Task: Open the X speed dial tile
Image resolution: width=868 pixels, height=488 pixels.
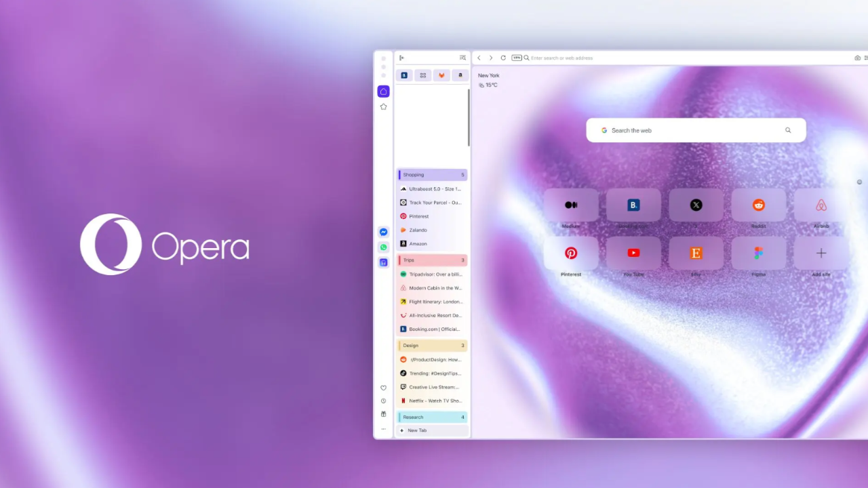Action: [696, 205]
